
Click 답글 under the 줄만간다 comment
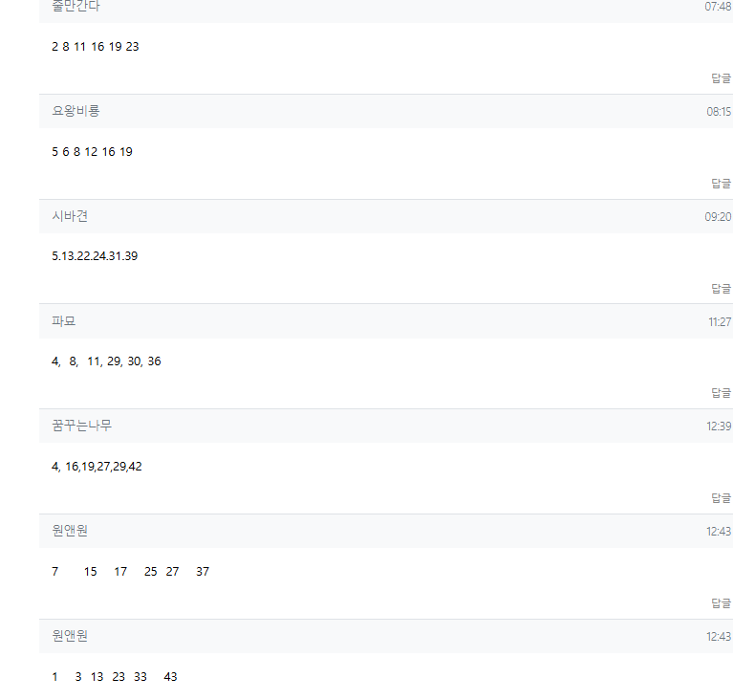pos(721,78)
